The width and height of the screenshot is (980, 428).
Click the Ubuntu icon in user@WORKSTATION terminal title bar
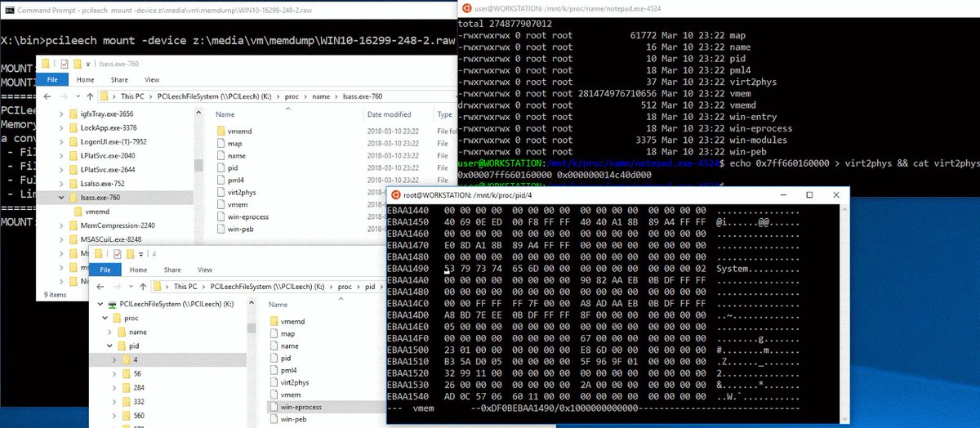point(467,7)
